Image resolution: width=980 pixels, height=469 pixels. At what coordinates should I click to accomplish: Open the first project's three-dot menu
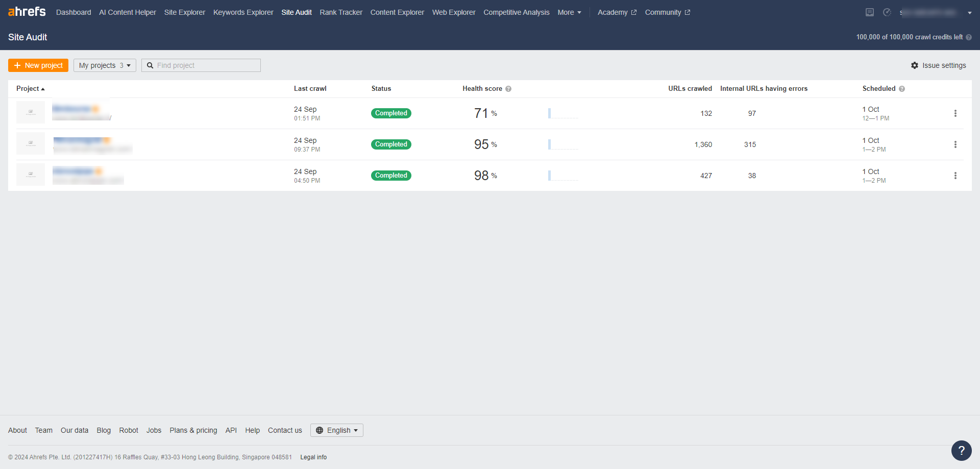pyautogui.click(x=955, y=113)
